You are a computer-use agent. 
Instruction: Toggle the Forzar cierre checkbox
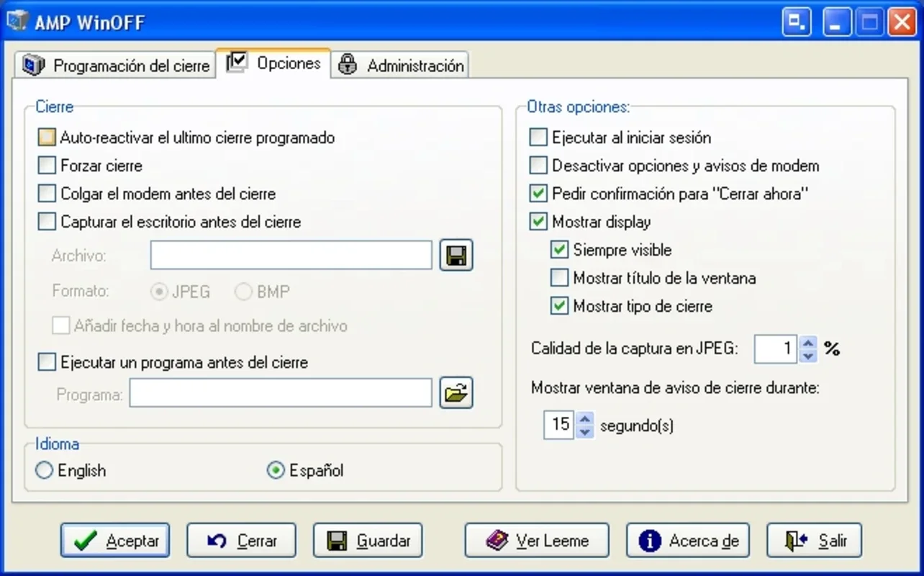[x=47, y=166]
